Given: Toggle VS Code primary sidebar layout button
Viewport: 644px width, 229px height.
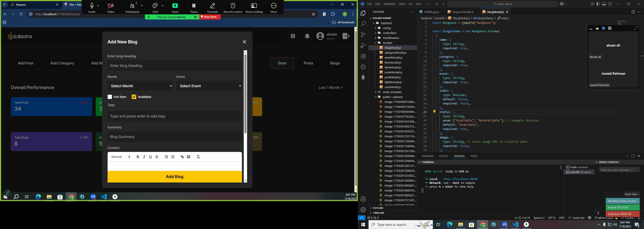Looking at the screenshot, I should point(598,4).
